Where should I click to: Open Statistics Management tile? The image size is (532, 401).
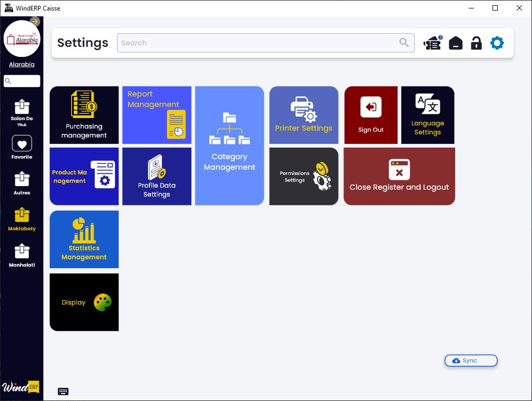tap(84, 239)
